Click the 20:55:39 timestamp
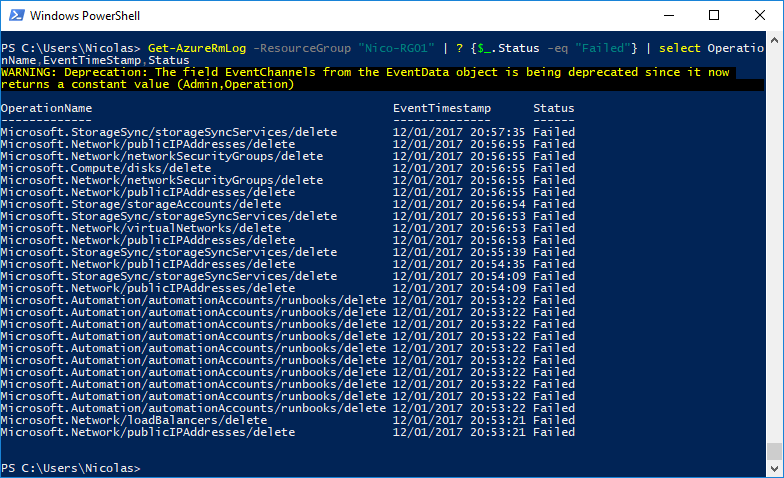The image size is (784, 478). tap(498, 252)
